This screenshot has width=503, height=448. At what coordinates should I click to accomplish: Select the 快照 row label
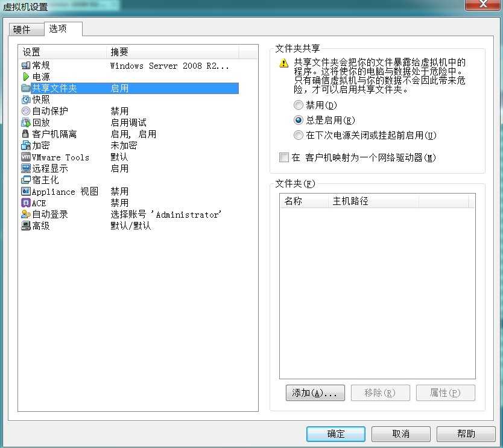click(41, 99)
